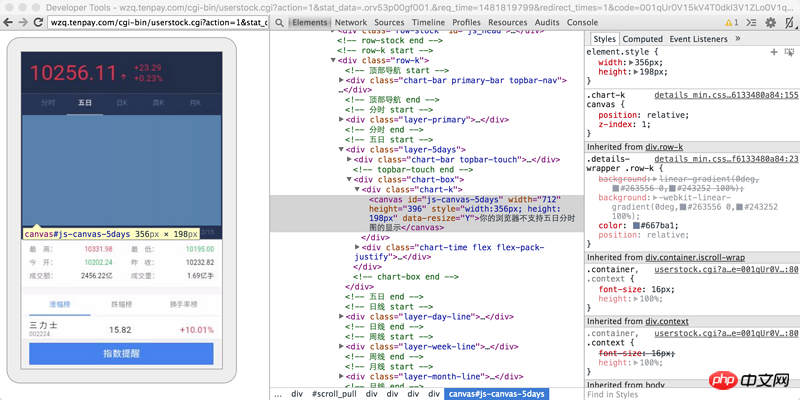
Task: Select the Computed sidebar tab
Action: coord(642,39)
